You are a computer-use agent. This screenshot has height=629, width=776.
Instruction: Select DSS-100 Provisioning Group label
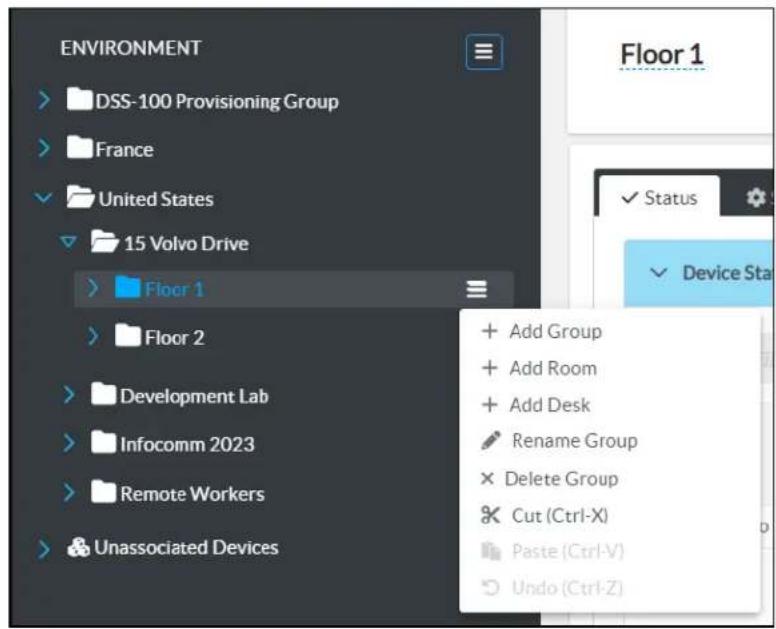pyautogui.click(x=217, y=101)
